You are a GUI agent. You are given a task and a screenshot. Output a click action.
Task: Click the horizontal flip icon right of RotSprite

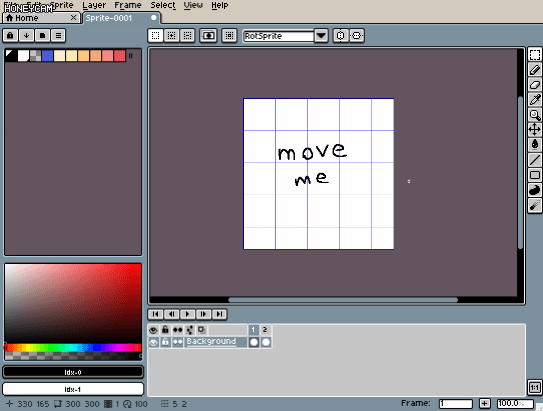click(x=357, y=35)
